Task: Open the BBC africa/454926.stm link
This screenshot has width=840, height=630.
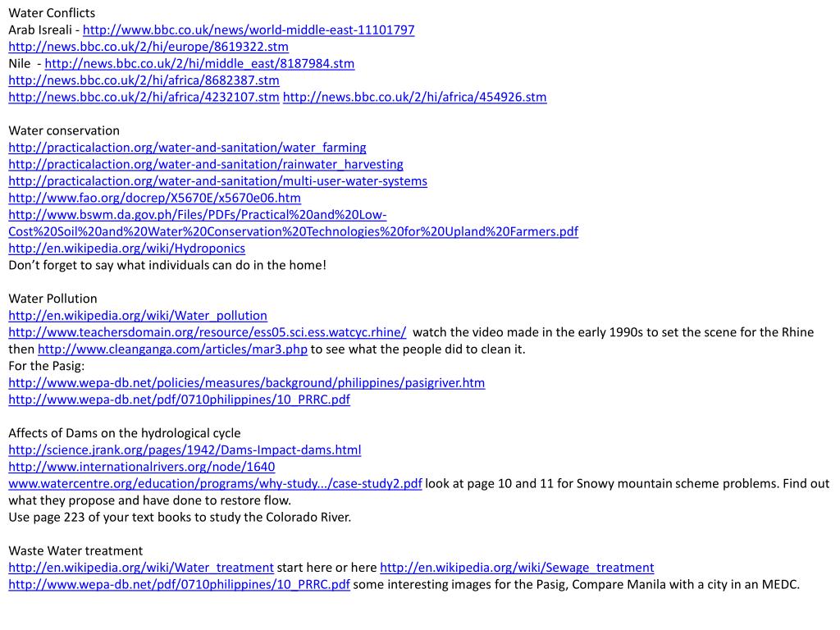Action: [414, 97]
